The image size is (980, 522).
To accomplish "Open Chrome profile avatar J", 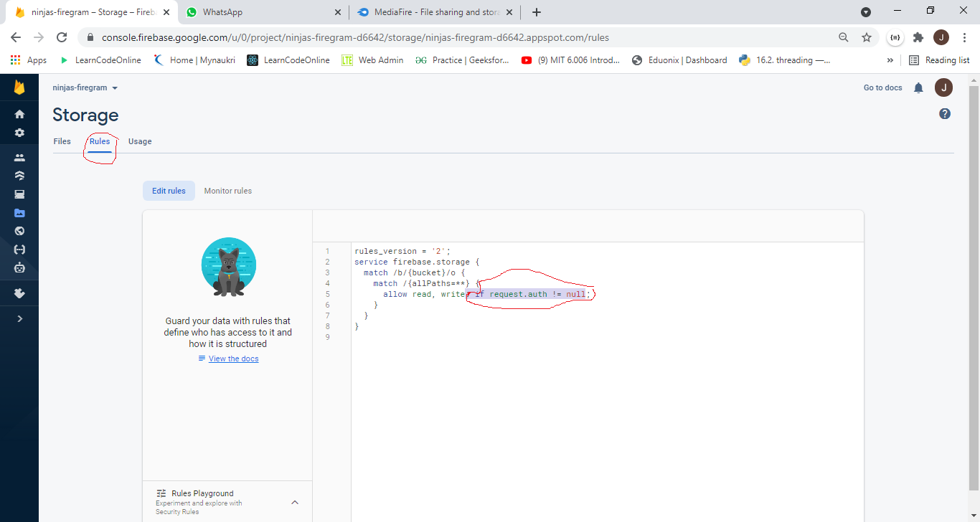I will (x=941, y=37).
